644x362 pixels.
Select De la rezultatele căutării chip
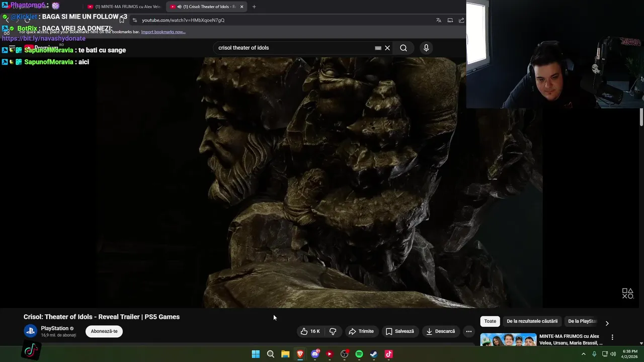tap(532, 321)
